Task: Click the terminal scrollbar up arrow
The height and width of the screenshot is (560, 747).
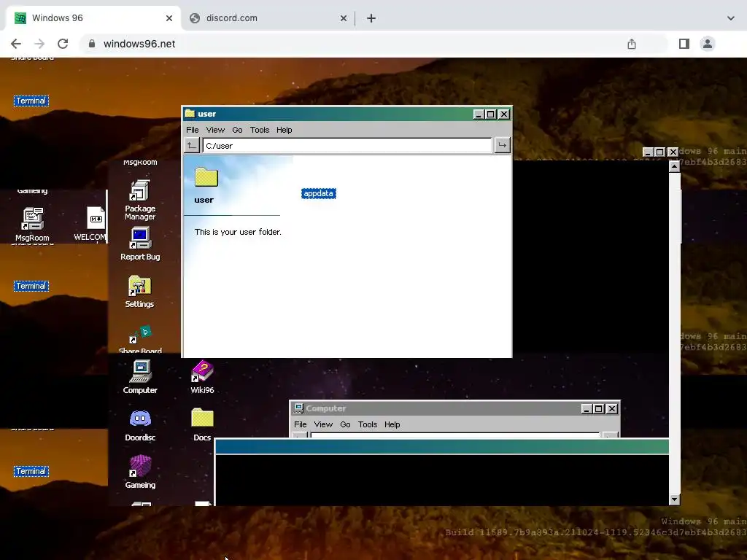Action: [674, 166]
